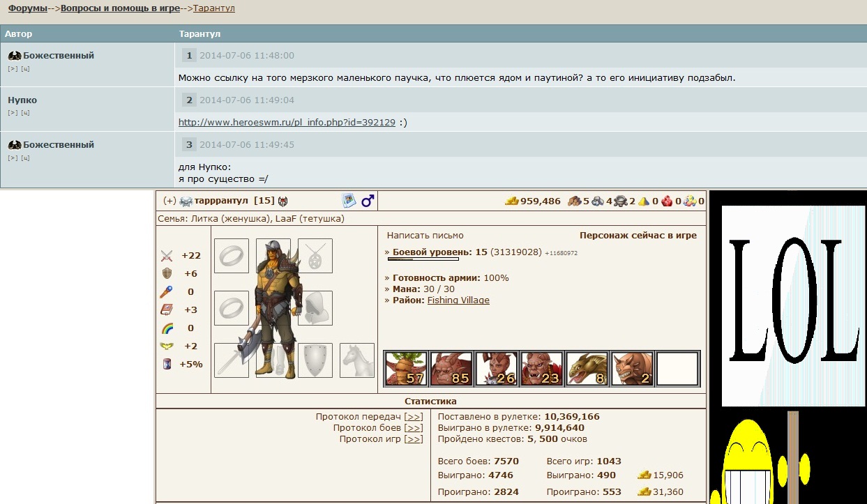The height and width of the screenshot is (504, 867).
Task: Open the Форумы breadcrumb link
Action: 28,8
